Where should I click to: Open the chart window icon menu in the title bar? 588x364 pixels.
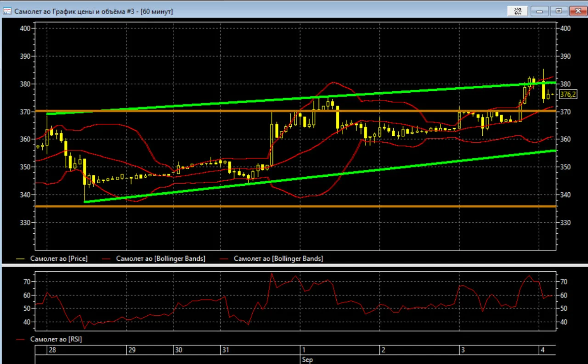[x=7, y=11]
